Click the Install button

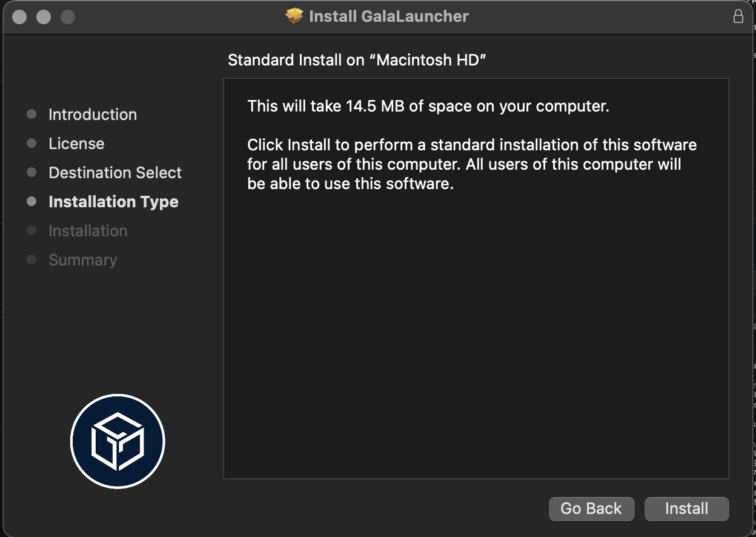tap(686, 509)
